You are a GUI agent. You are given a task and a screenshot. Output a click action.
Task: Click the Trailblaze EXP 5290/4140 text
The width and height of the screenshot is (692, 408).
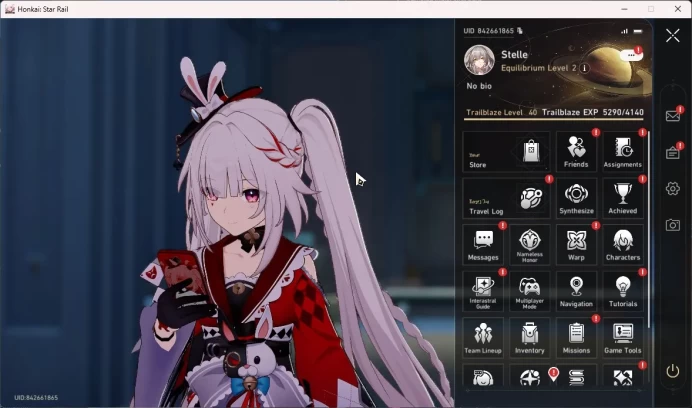tap(593, 112)
